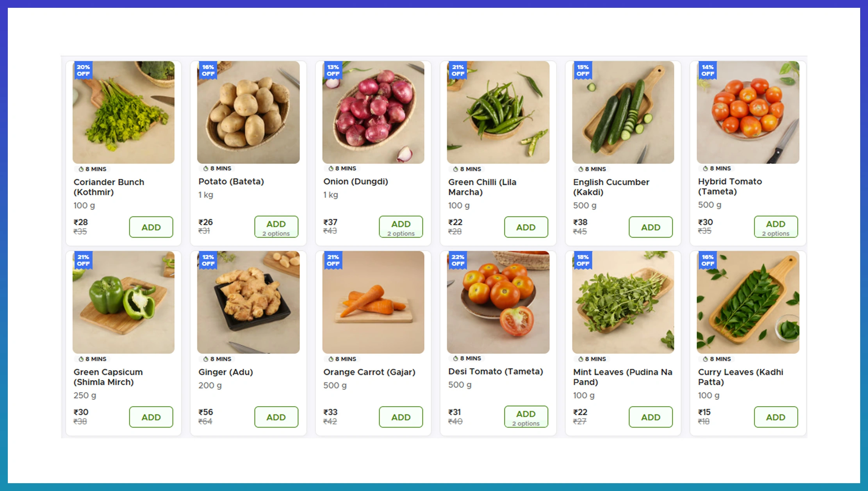868x491 pixels.
Task: Add Orange Carrot (Gajar) to cart
Action: (x=401, y=417)
